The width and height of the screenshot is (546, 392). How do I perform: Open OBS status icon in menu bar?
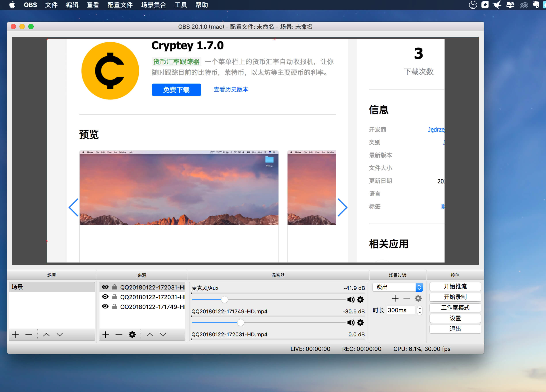tap(473, 5)
